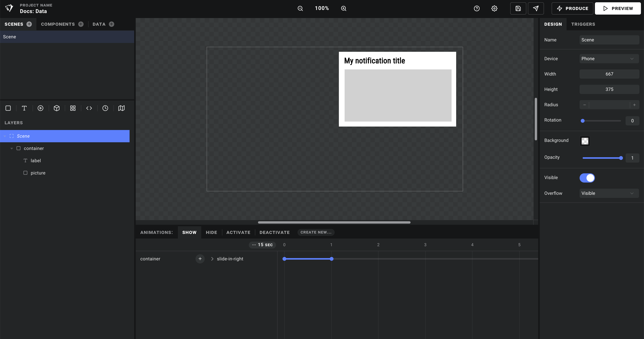Add a new scene plus icon
The height and width of the screenshot is (339, 644).
(x=29, y=24)
